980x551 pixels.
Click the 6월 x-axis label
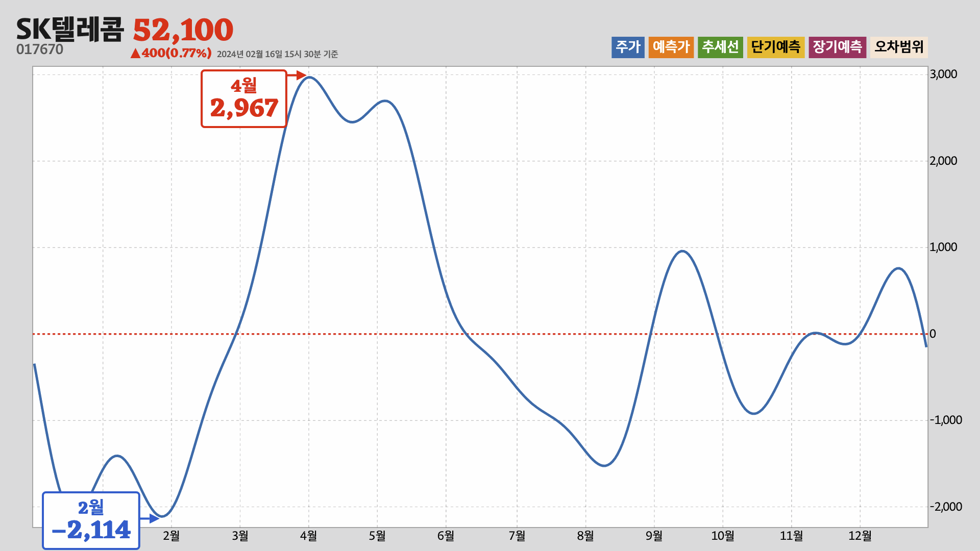click(446, 536)
